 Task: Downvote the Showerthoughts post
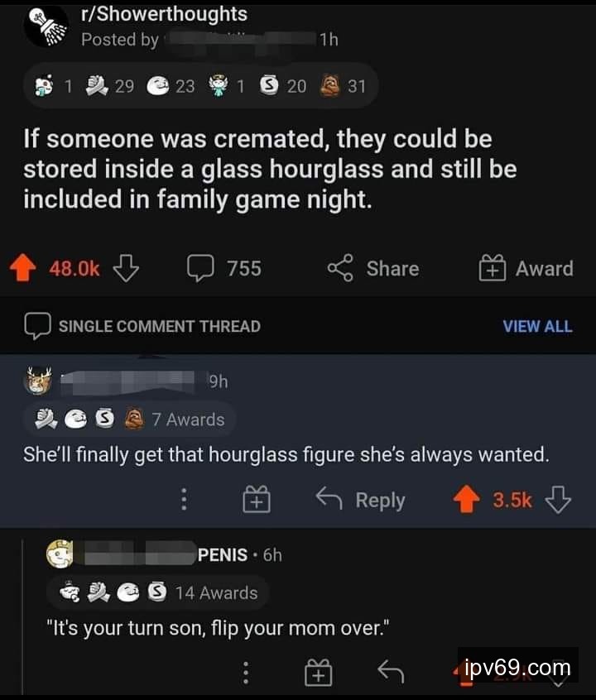(x=126, y=269)
